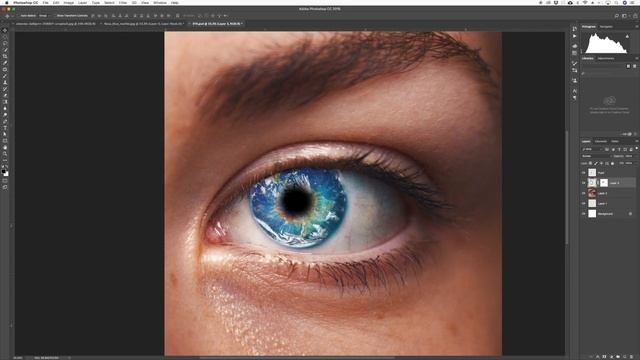Open the layer blend mode dropdown

click(596, 156)
